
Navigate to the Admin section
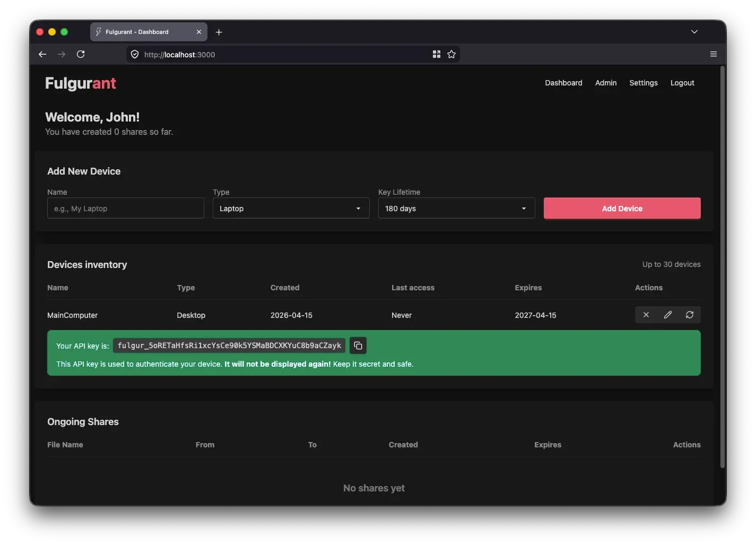[x=605, y=83]
